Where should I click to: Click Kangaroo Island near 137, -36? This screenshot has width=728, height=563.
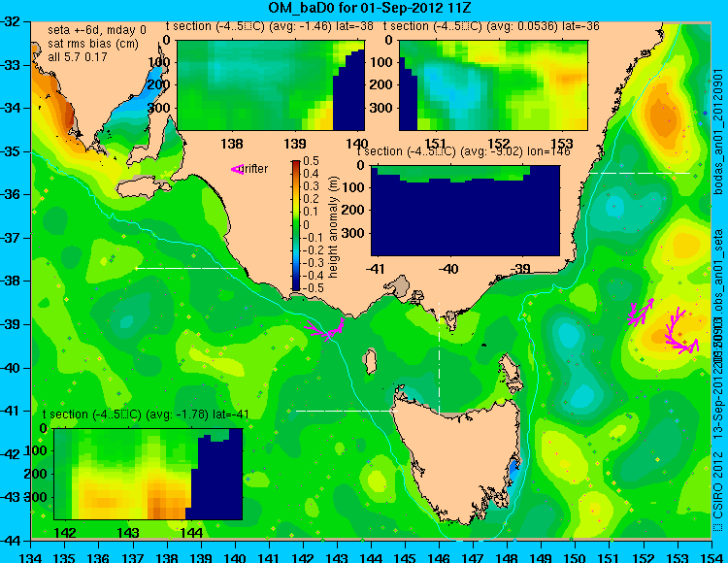click(x=144, y=187)
